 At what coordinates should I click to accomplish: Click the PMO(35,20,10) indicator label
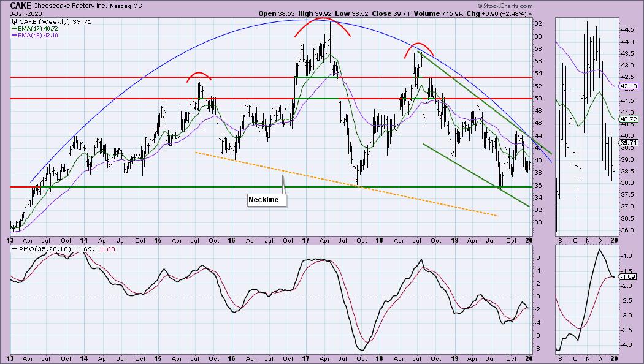click(x=45, y=249)
